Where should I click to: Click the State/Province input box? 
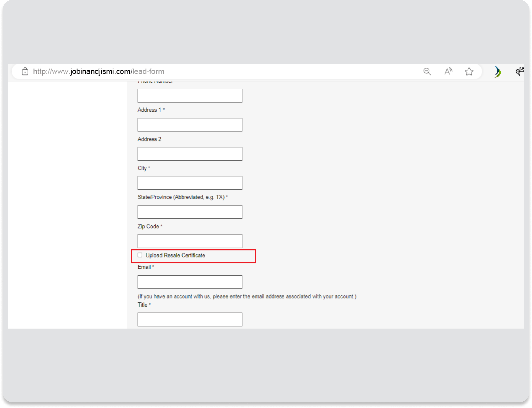coord(190,212)
